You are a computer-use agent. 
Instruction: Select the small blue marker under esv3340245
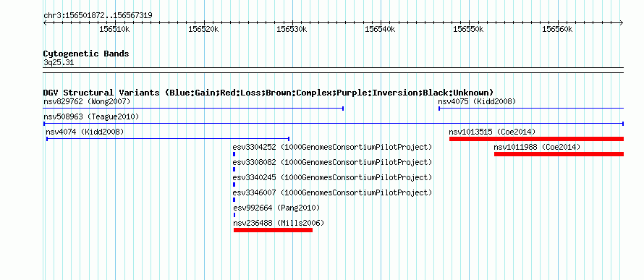click(x=234, y=184)
